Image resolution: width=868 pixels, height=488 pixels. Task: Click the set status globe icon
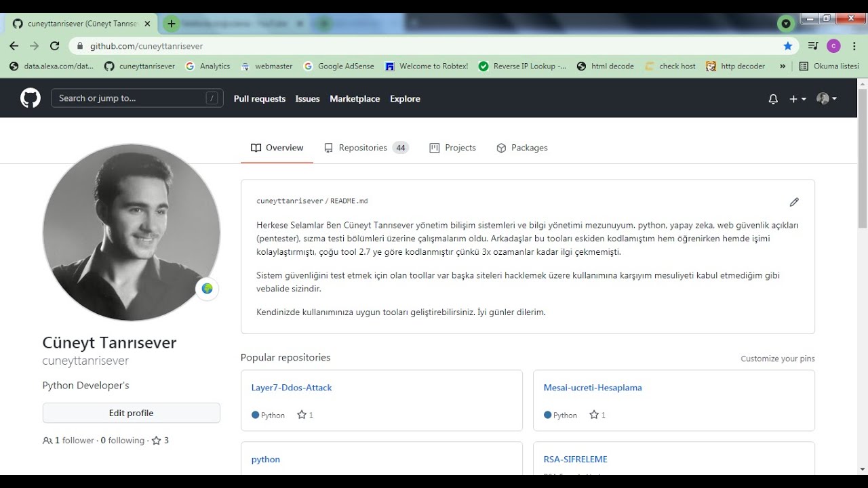[x=207, y=289]
